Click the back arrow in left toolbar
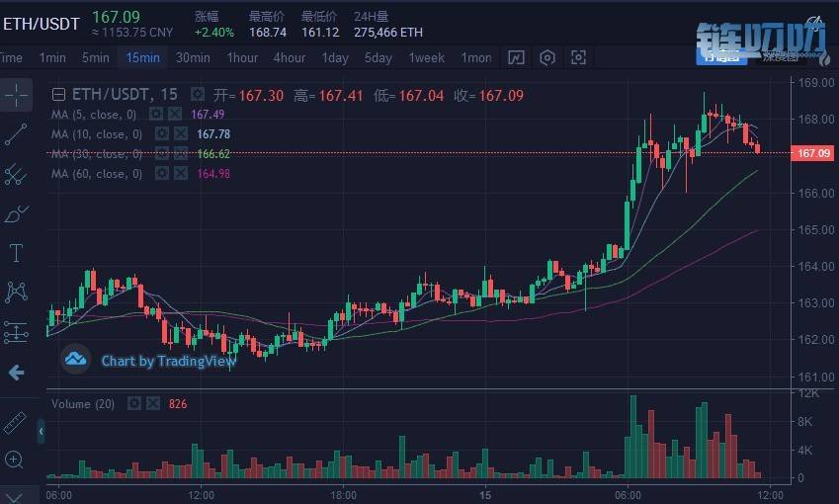Image resolution: width=839 pixels, height=504 pixels. [x=16, y=373]
